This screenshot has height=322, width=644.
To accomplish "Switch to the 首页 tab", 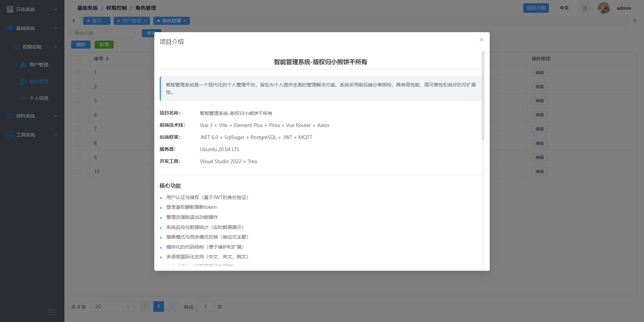I will [97, 21].
